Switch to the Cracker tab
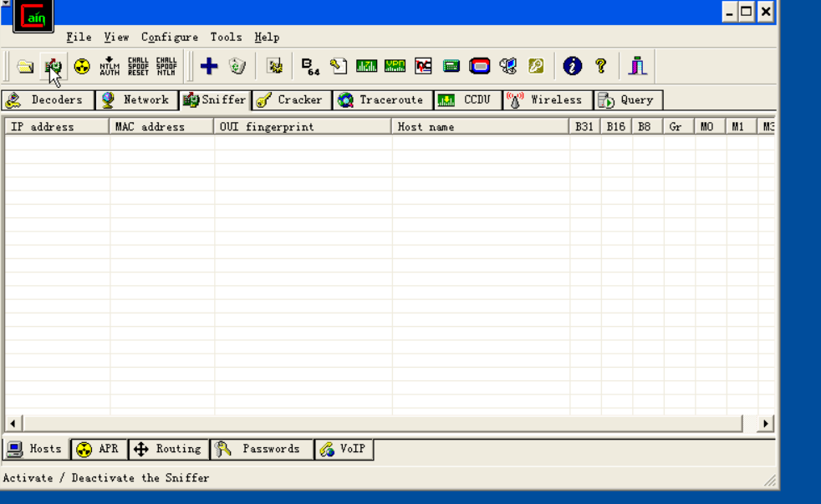The image size is (821, 504). pos(292,100)
